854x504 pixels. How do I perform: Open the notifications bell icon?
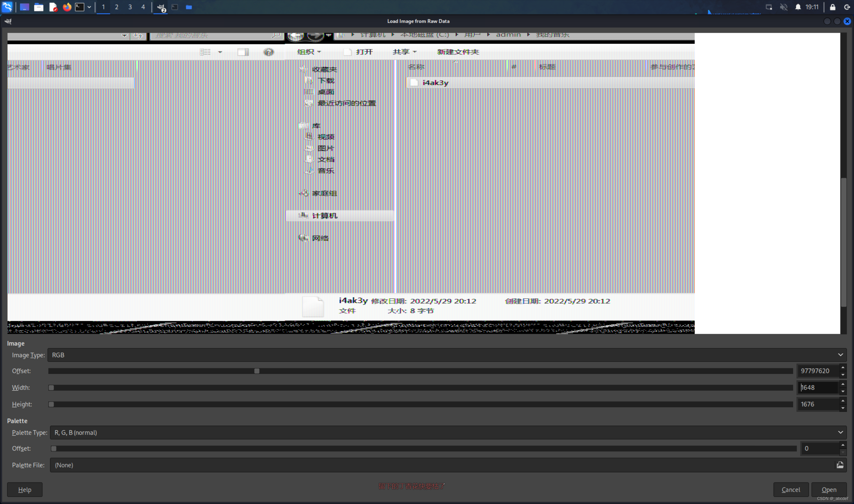pyautogui.click(x=798, y=7)
